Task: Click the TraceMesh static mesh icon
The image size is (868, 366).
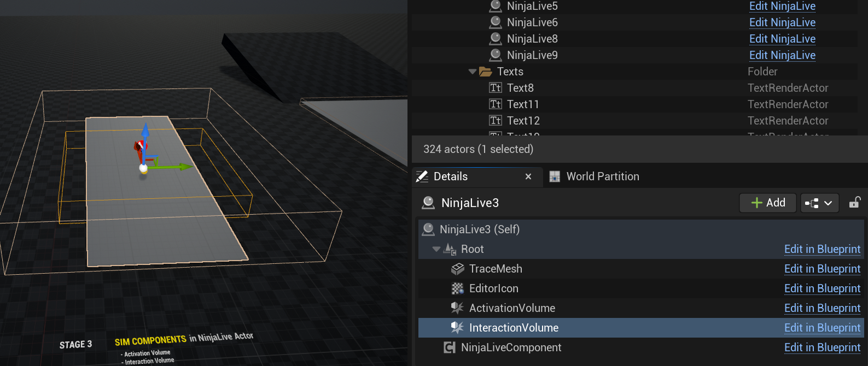Action: [458, 269]
